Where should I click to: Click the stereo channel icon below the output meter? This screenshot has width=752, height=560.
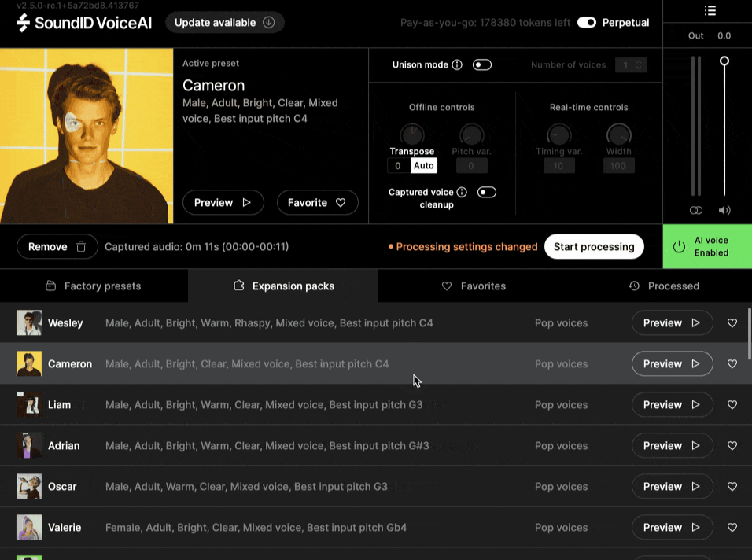(x=695, y=210)
